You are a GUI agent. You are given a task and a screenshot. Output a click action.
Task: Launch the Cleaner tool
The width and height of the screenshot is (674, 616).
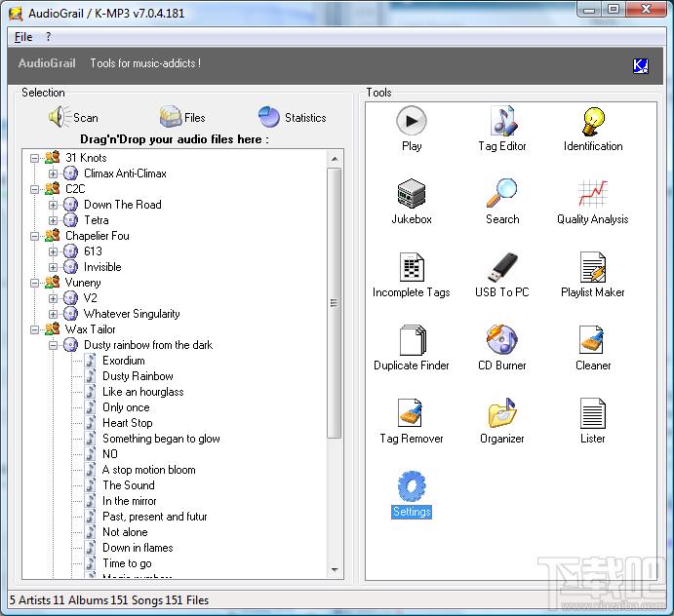click(593, 348)
